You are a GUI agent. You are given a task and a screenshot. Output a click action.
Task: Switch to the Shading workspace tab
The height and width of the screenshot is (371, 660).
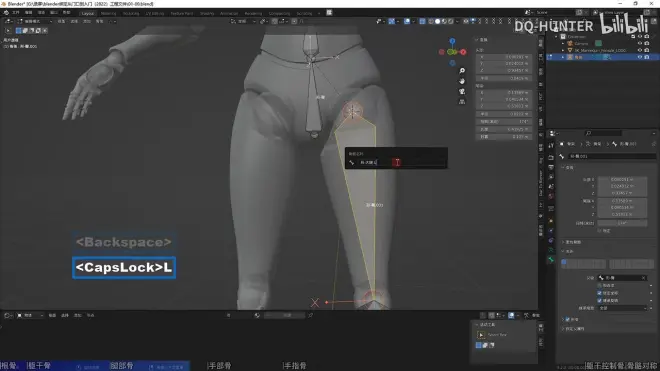tap(207, 13)
